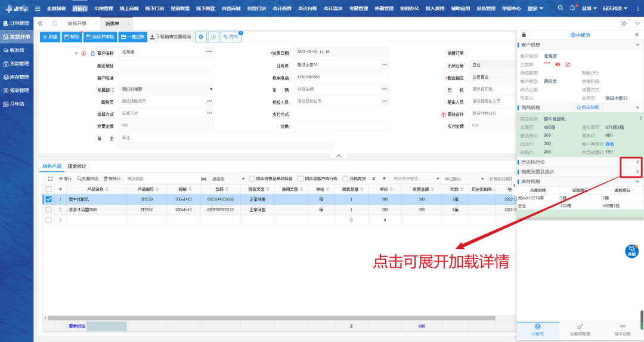Click the red edit icon beside 欠款额
This screenshot has height=342, width=644.
pos(568,64)
